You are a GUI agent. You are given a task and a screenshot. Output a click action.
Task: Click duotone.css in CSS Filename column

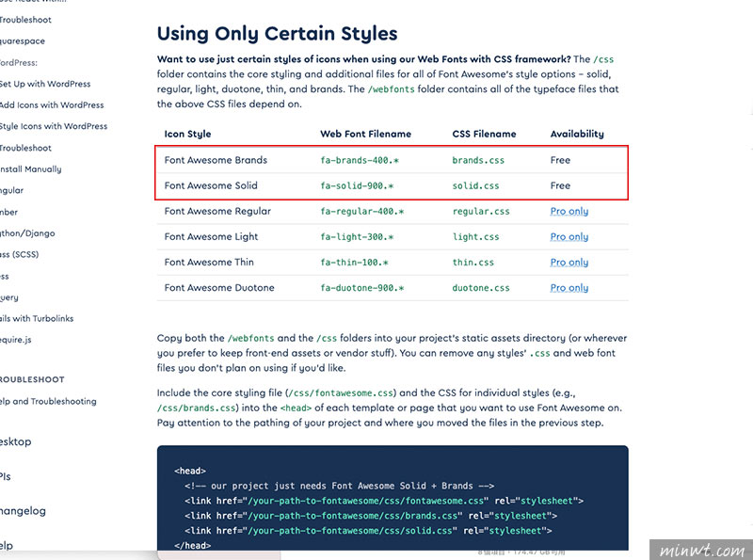pos(481,288)
